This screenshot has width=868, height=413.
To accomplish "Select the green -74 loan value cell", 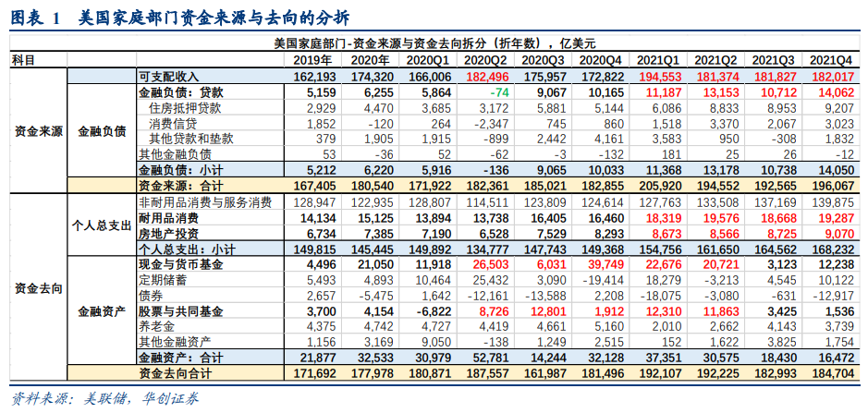I will click(499, 92).
